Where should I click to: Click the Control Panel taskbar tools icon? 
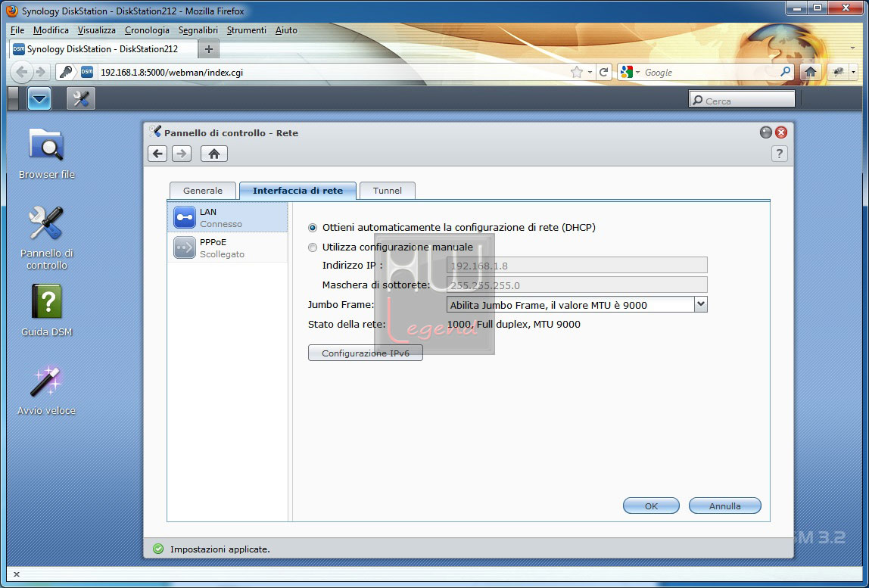click(81, 99)
